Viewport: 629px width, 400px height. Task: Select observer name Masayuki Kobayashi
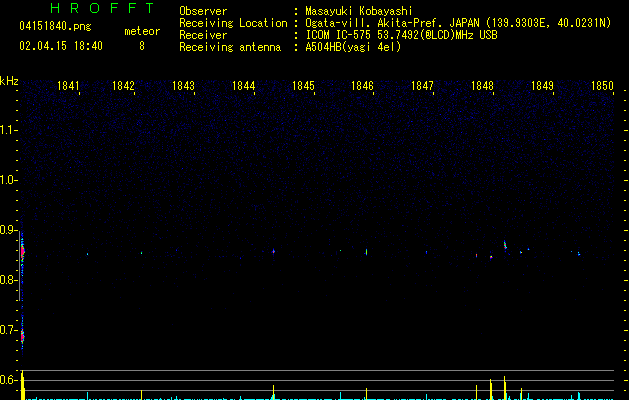[359, 11]
